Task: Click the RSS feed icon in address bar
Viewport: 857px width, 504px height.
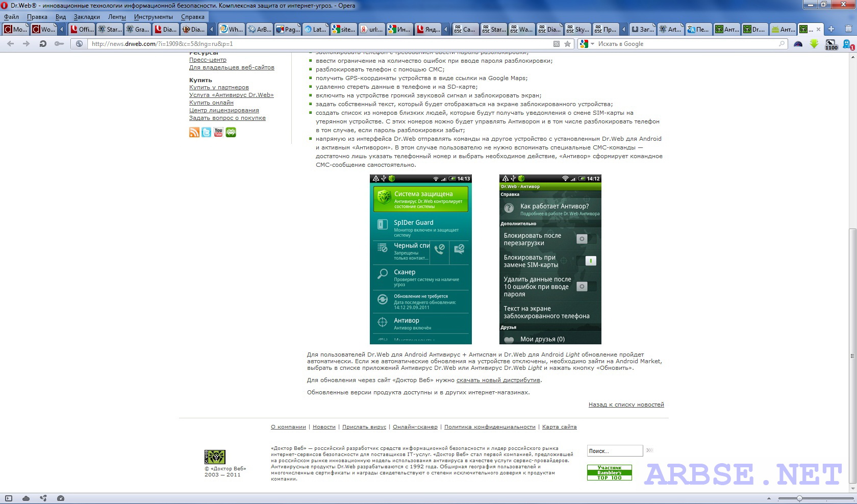Action: click(557, 44)
